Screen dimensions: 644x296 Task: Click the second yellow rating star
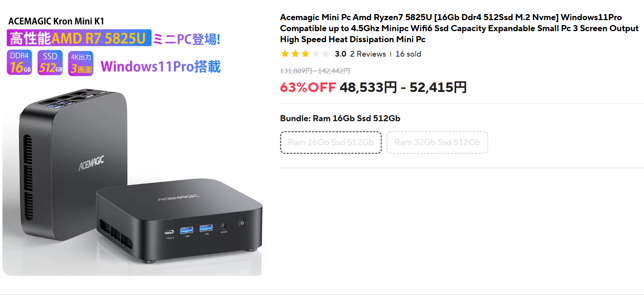[295, 54]
